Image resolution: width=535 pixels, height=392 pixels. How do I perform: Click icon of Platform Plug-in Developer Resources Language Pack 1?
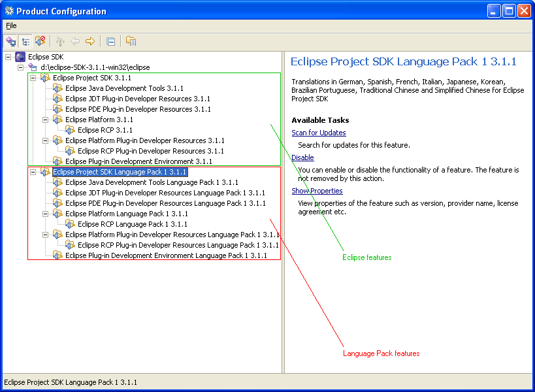57,235
